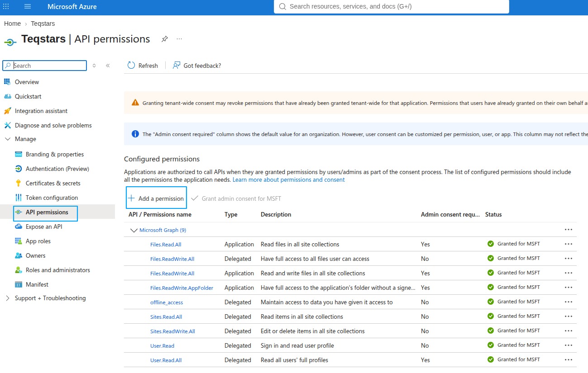Screen dimensions: 588x373
Task: Click 'Maintain access to data' description text
Action: 326,302
